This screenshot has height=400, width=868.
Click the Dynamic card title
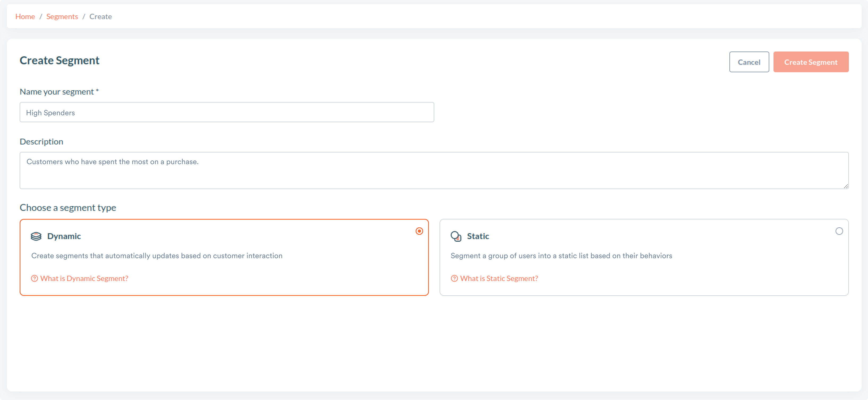64,236
